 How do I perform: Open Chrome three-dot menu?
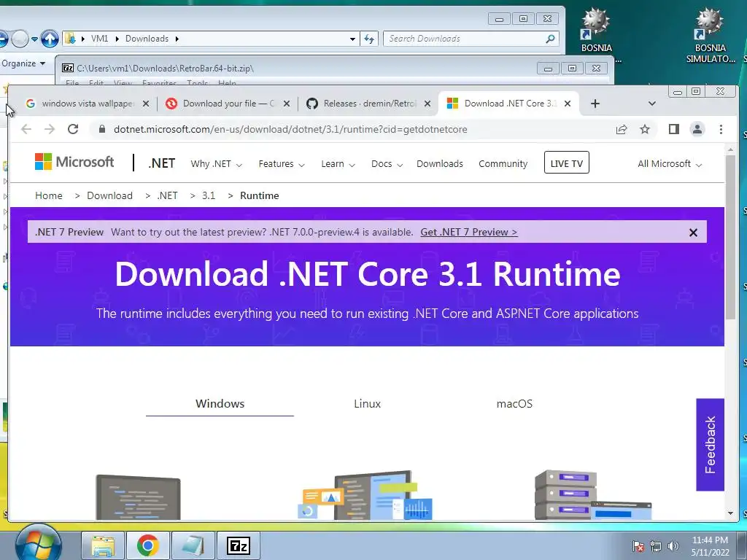coord(721,129)
